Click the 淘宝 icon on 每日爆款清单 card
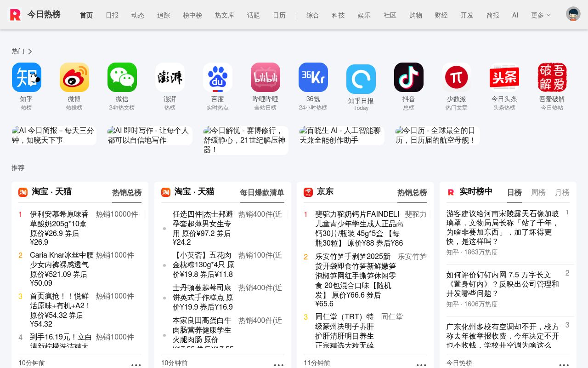The width and height of the screenshot is (588, 368). pos(166,192)
